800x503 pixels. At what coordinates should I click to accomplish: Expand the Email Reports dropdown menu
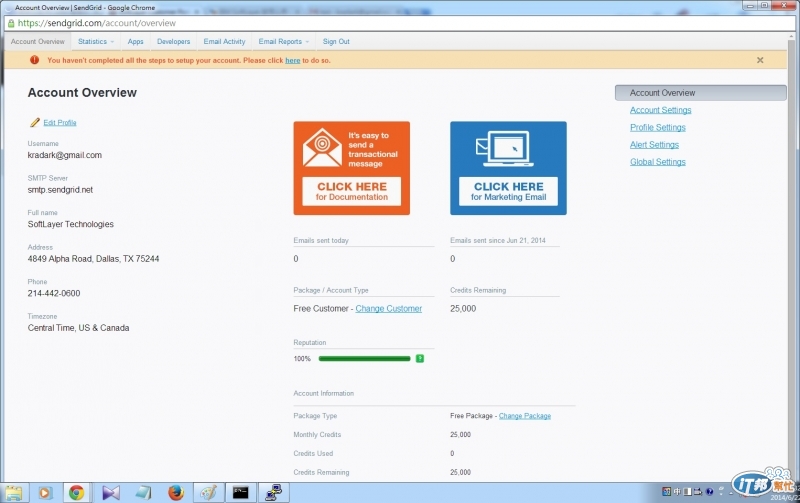[284, 41]
